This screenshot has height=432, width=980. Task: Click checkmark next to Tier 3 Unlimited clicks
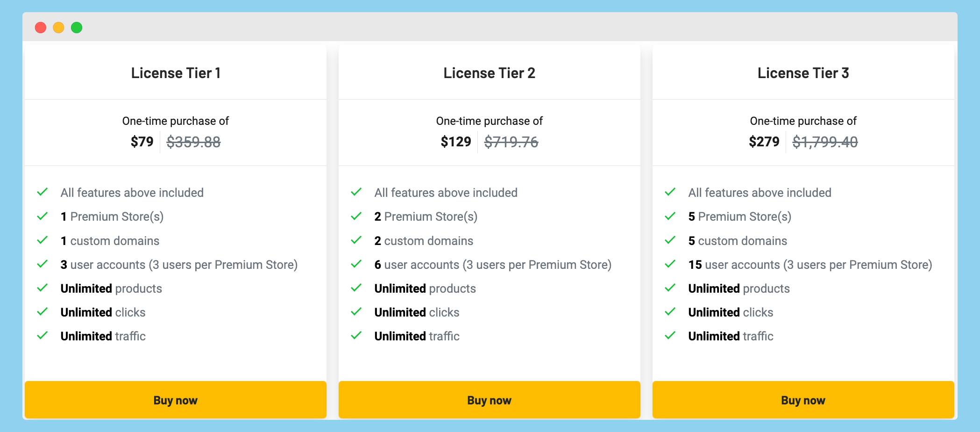click(670, 311)
